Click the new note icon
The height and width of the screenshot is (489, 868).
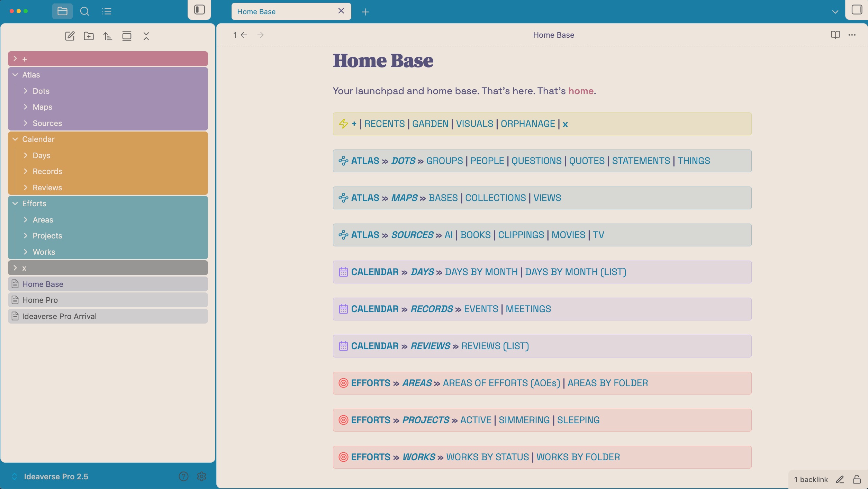tap(70, 36)
